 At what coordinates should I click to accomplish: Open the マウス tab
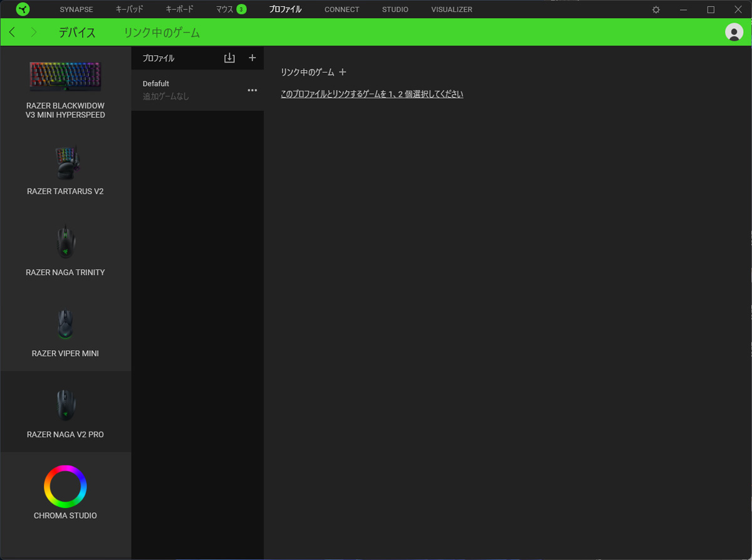coord(224,9)
